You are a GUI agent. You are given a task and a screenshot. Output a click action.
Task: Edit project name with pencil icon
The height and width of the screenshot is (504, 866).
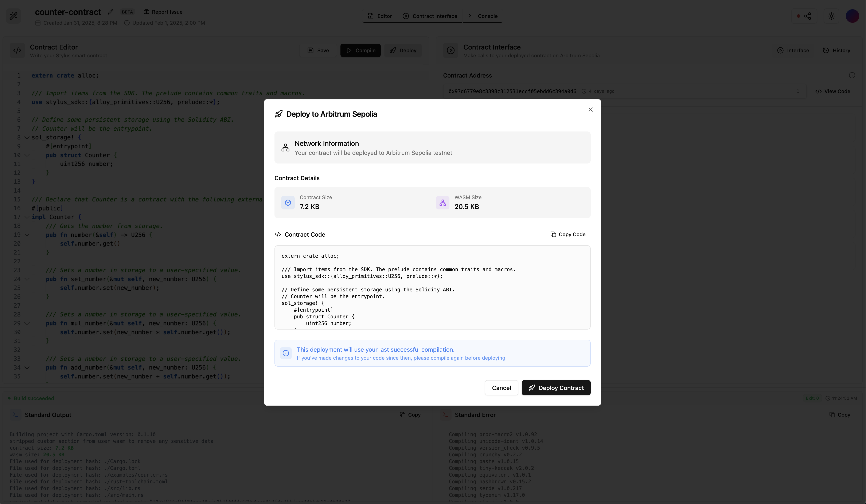coord(110,12)
